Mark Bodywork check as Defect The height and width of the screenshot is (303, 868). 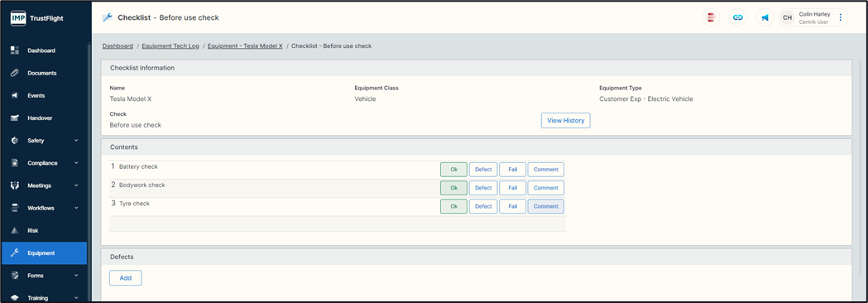point(483,188)
